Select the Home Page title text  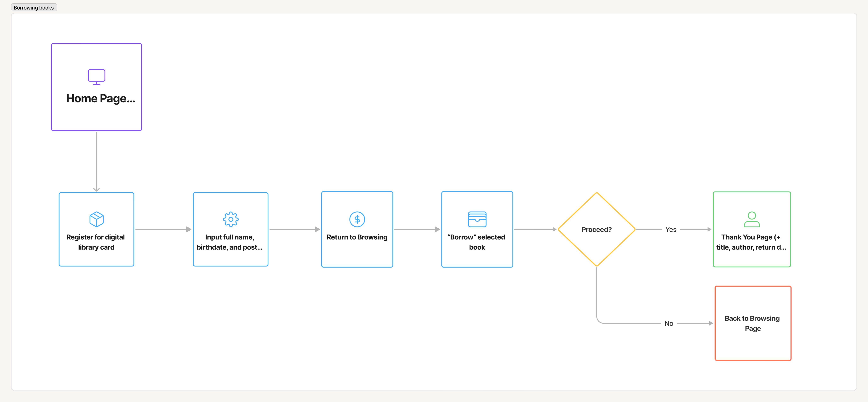click(x=100, y=98)
